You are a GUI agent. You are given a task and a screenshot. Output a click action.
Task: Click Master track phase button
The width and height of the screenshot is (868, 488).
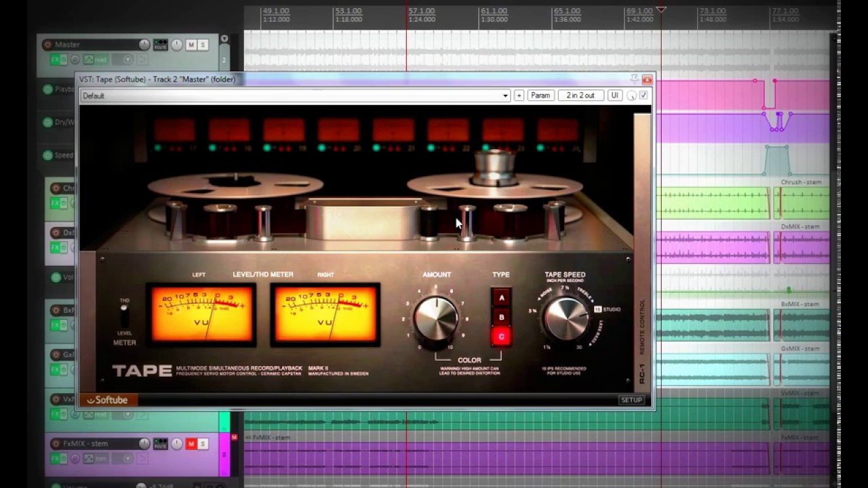tap(76, 60)
